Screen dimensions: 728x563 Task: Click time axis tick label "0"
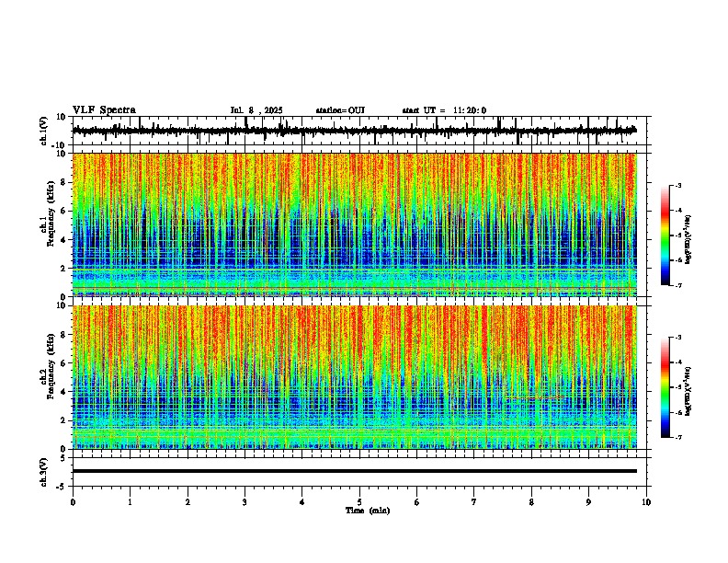[73, 502]
